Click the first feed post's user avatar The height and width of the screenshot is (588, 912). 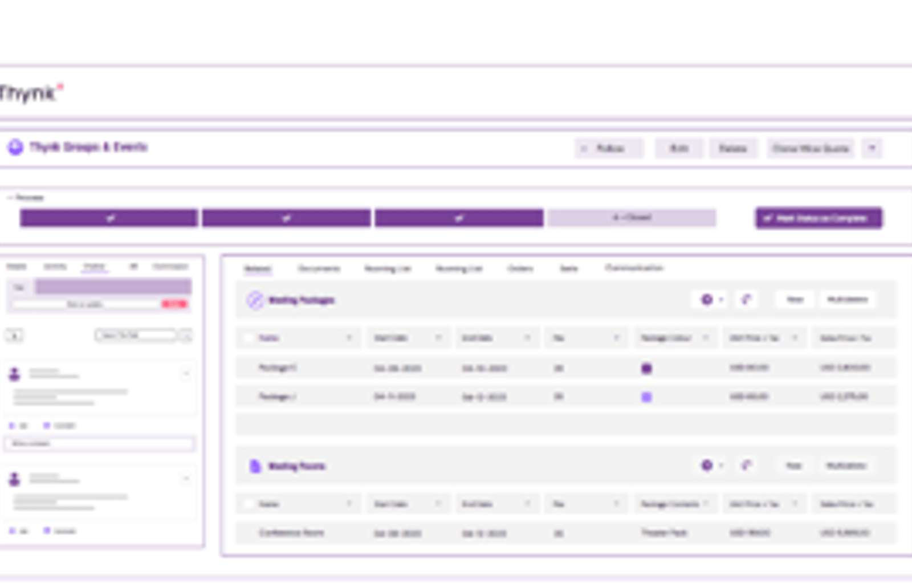[14, 374]
